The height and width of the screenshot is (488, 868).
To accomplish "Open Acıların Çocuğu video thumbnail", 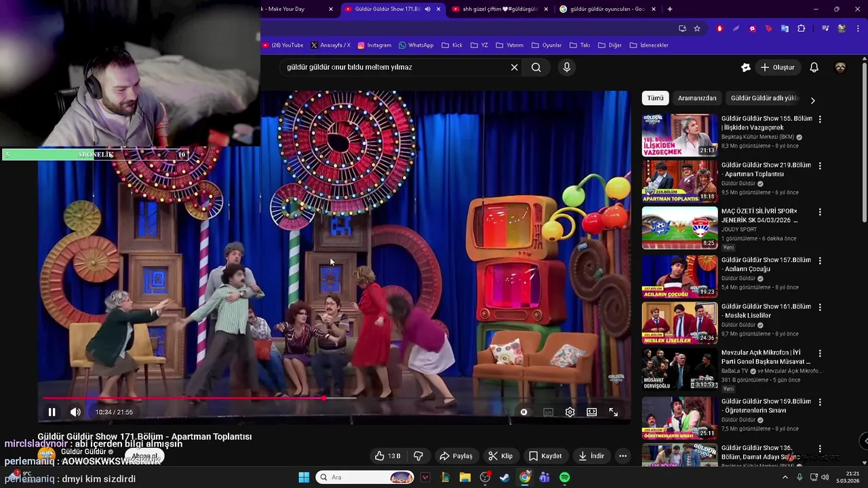I will click(x=679, y=277).
